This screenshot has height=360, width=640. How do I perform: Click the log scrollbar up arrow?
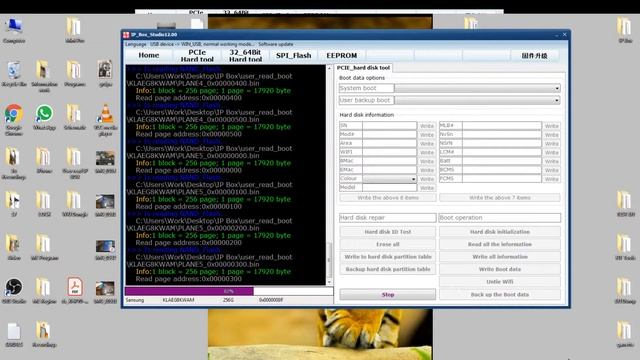(x=329, y=68)
